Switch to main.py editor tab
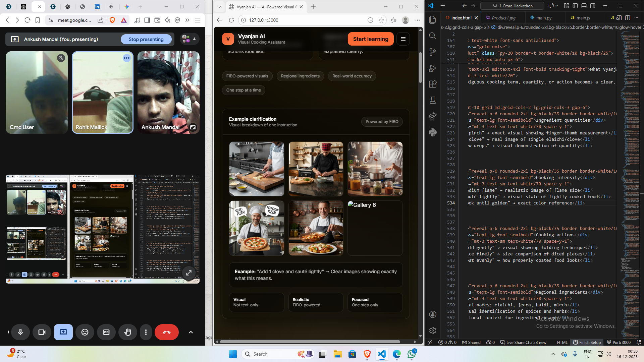The image size is (644, 362). (544, 18)
